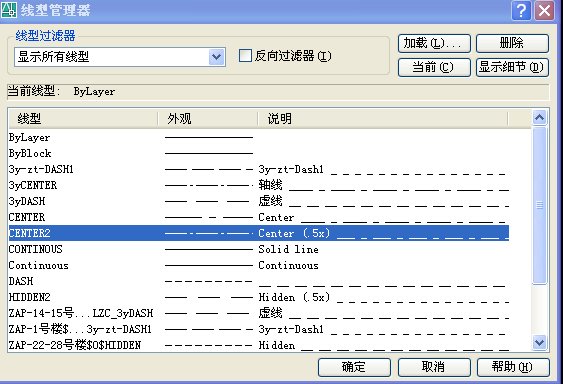Click the Hidden (.5x) description
Screen dimensions: 563x384
294,297
